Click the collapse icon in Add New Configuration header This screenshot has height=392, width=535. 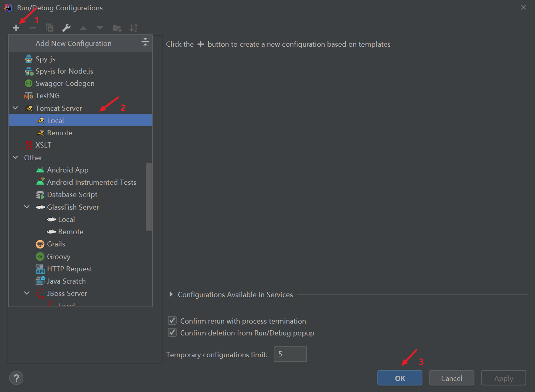(x=145, y=42)
